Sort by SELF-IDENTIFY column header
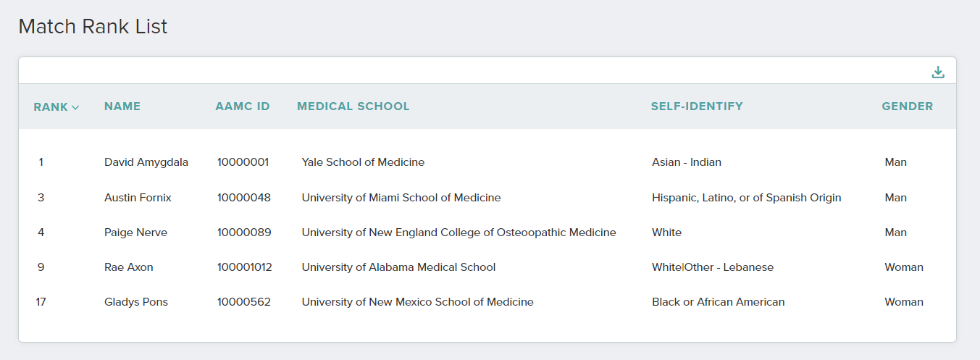 point(697,106)
